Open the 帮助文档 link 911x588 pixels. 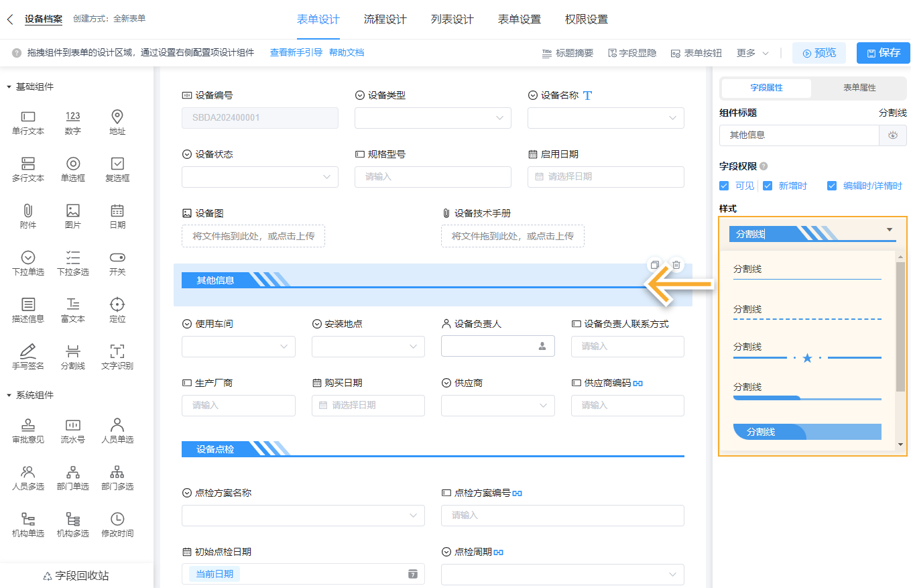point(346,52)
